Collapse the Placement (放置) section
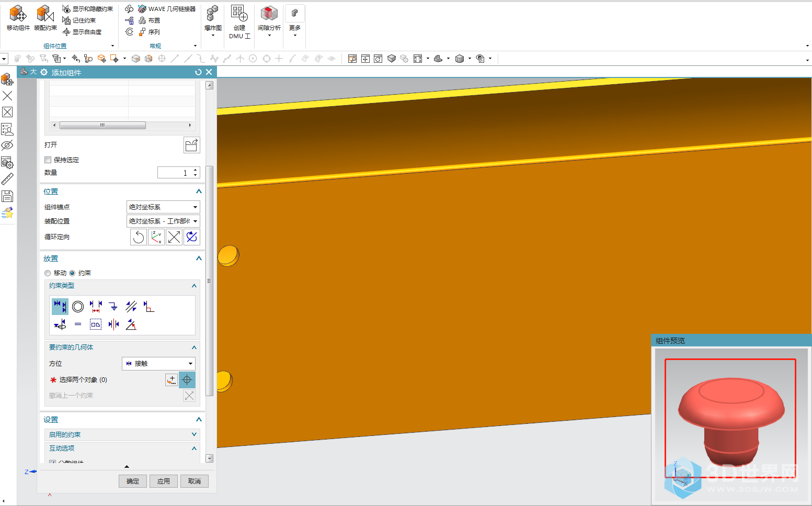Viewport: 812px width, 506px height. coord(199,258)
